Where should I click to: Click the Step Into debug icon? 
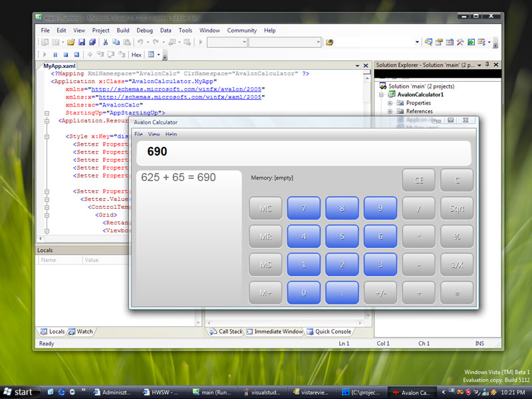coord(100,55)
